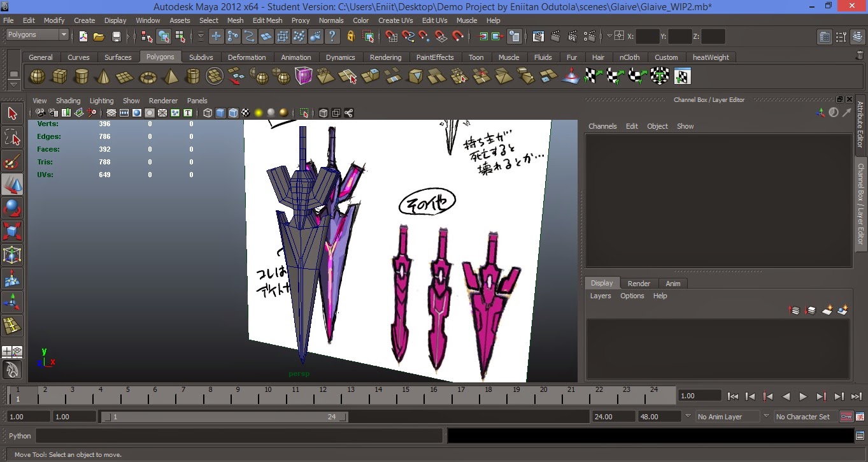Create a new empty layer icon
Image resolution: width=868 pixels, height=462 pixels.
pyautogui.click(x=827, y=310)
